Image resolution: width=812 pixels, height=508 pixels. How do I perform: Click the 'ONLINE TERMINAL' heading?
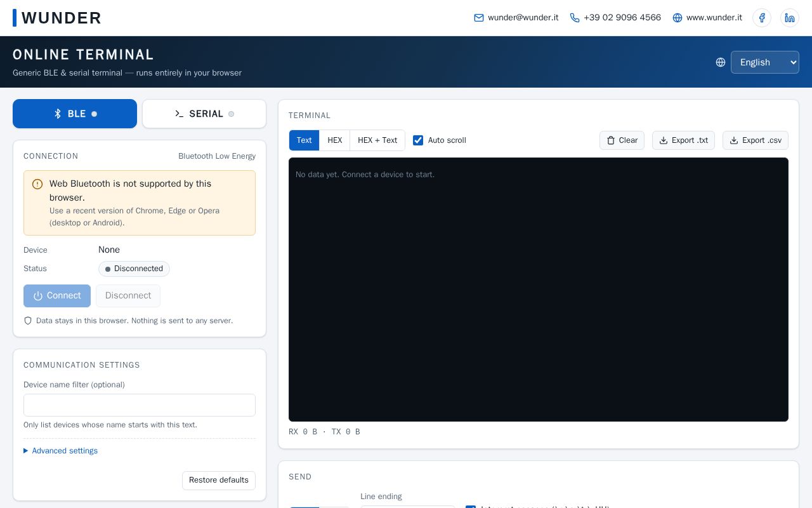[83, 55]
